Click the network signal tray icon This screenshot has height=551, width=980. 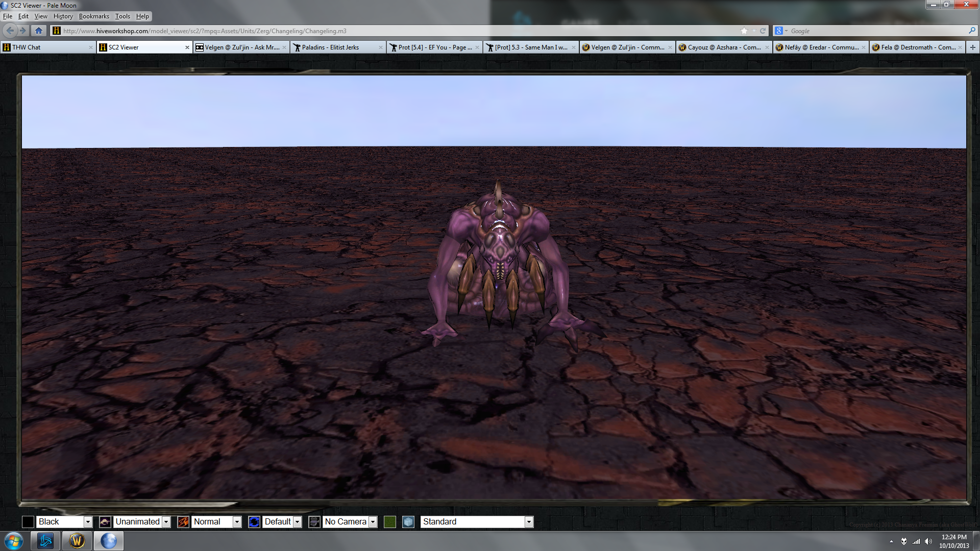tap(916, 541)
